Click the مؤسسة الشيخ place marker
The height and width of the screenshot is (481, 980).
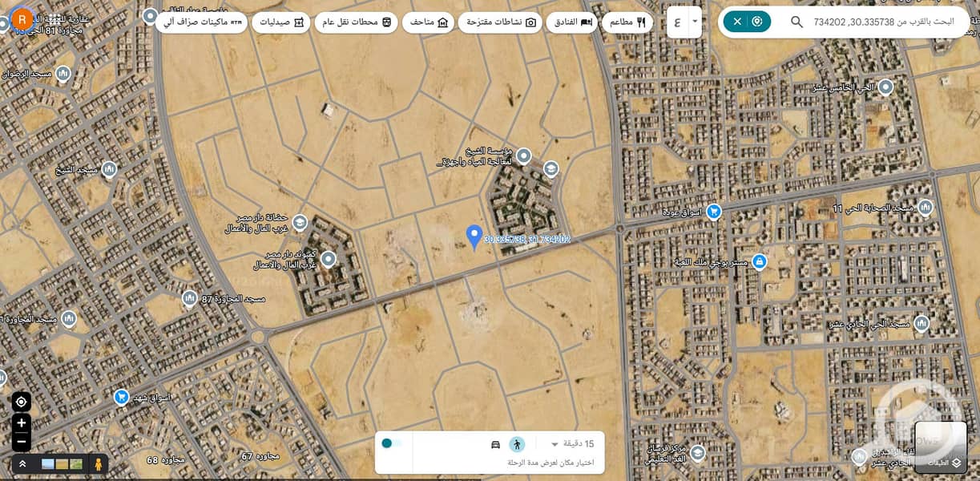click(x=523, y=155)
